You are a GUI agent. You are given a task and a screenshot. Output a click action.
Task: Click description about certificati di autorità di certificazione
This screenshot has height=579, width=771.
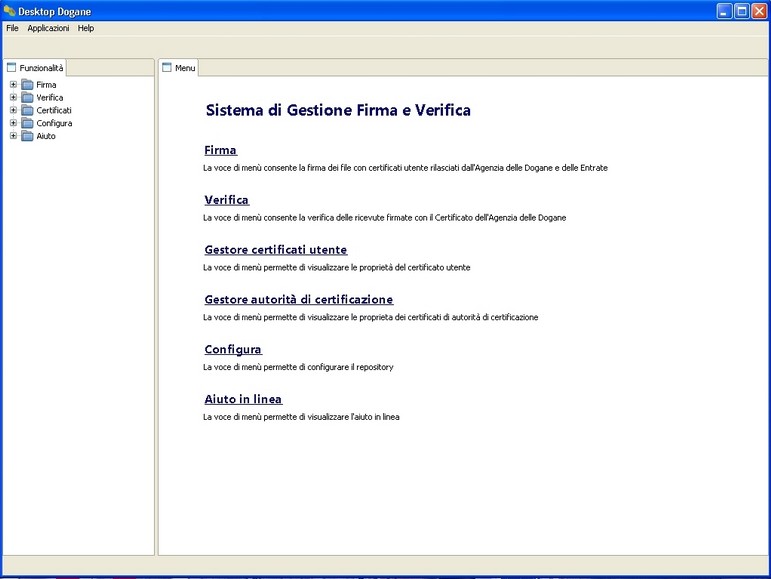click(x=371, y=317)
